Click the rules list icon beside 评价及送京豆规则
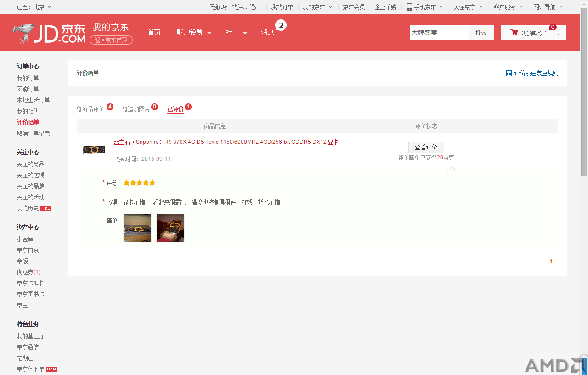588x375 pixels. click(x=509, y=73)
